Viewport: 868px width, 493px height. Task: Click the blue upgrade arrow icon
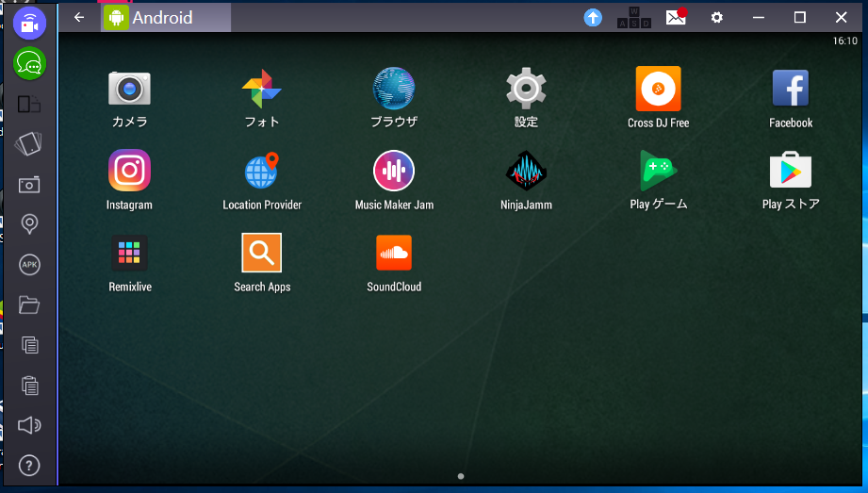pyautogui.click(x=593, y=18)
